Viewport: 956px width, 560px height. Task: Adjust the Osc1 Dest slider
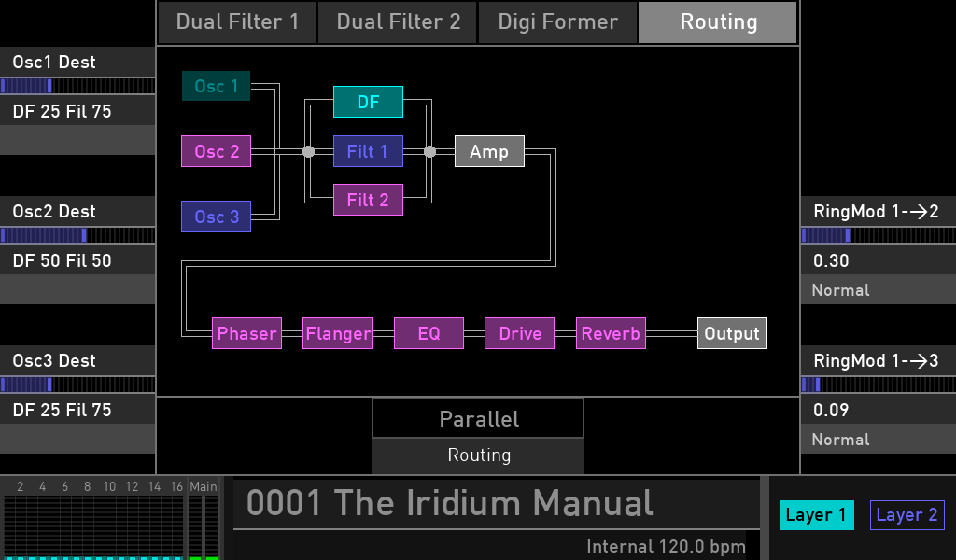click(x=77, y=86)
